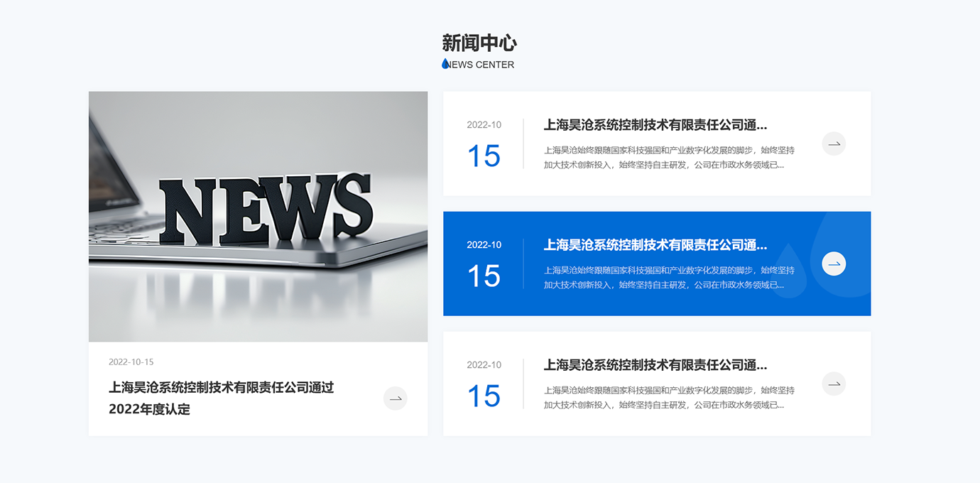The width and height of the screenshot is (980, 483).
Task: Click the NEWS CENTER subtitle
Action: tap(480, 65)
